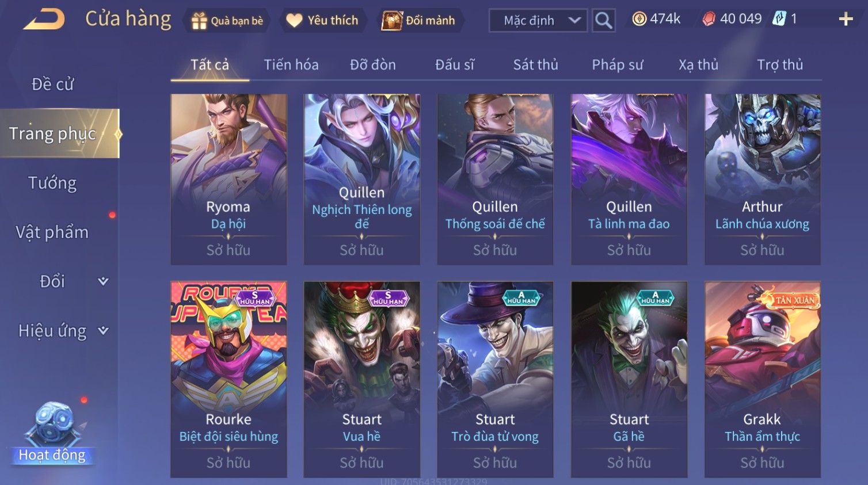Open the Ryoma Dạ hội skin card

pyautogui.click(x=229, y=179)
